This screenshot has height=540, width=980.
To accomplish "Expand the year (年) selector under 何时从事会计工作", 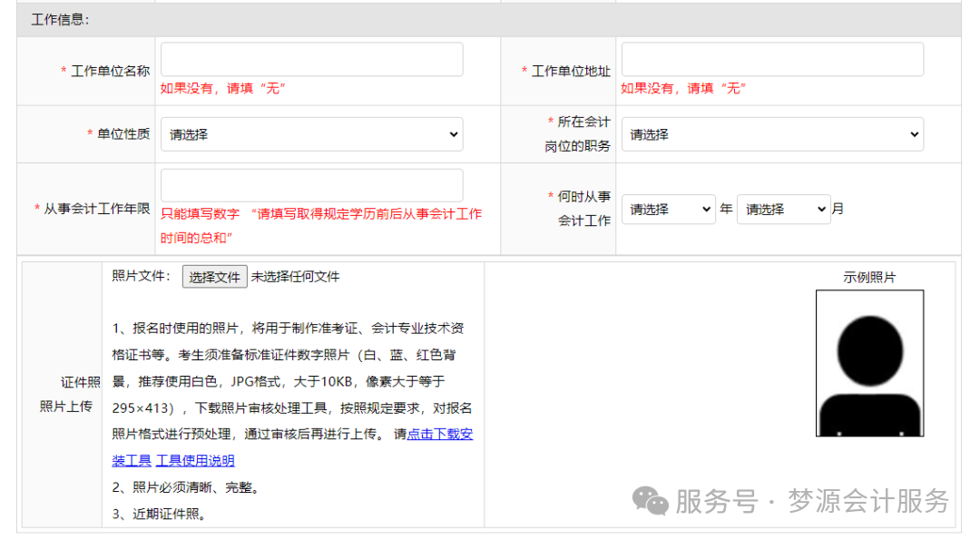I will tap(669, 209).
